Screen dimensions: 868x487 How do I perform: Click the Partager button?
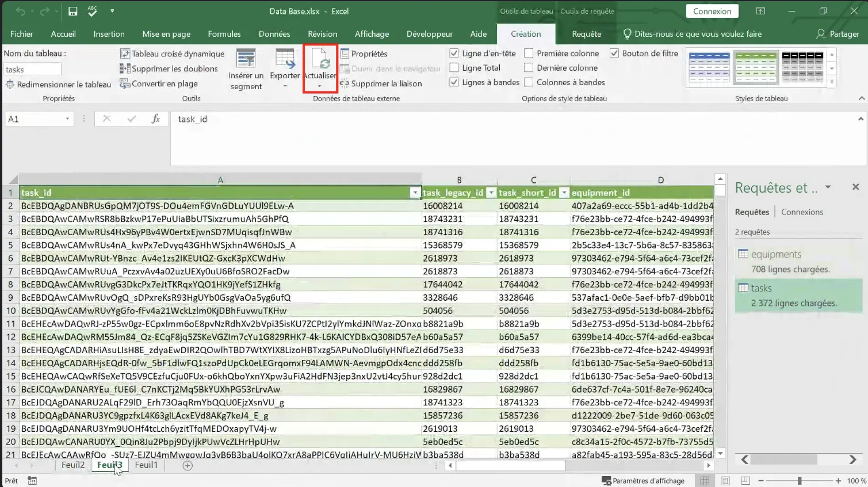tap(838, 34)
